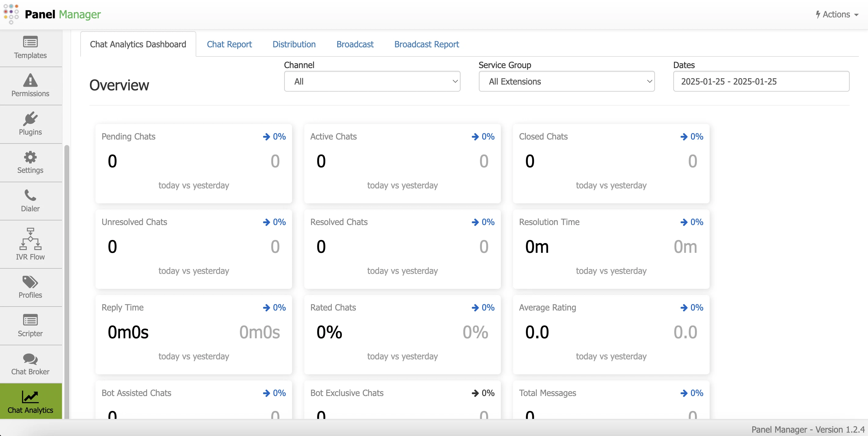The height and width of the screenshot is (436, 868).
Task: Open the Broadcast tab
Action: [354, 44]
